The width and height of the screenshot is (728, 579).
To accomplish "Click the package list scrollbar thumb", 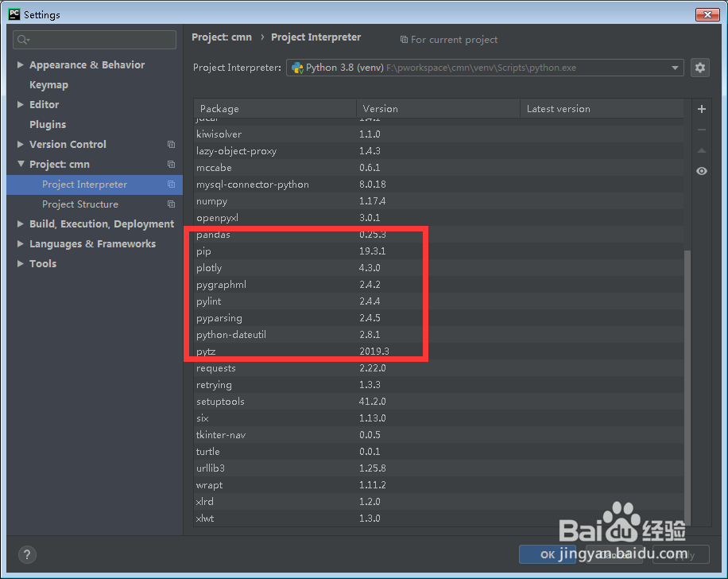I will click(x=687, y=387).
